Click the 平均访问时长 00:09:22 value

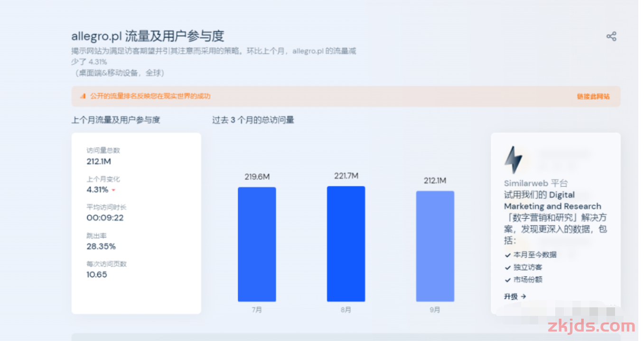[105, 218]
